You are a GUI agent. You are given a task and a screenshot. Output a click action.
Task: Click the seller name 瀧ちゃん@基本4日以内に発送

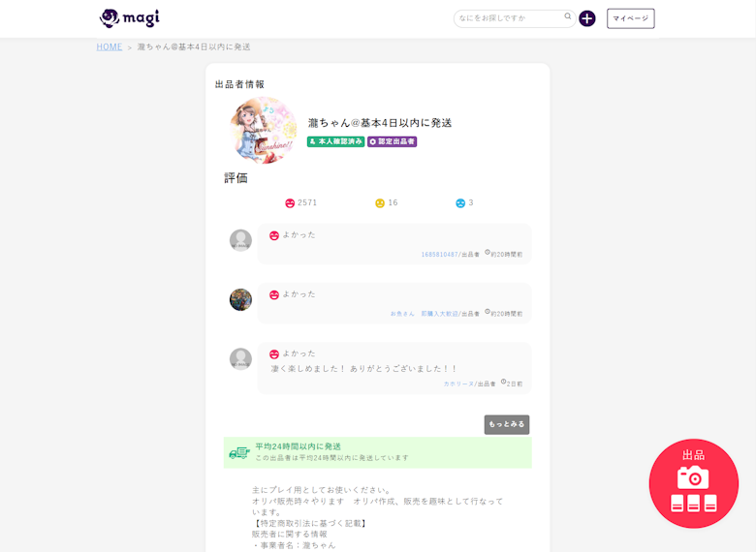coord(380,123)
